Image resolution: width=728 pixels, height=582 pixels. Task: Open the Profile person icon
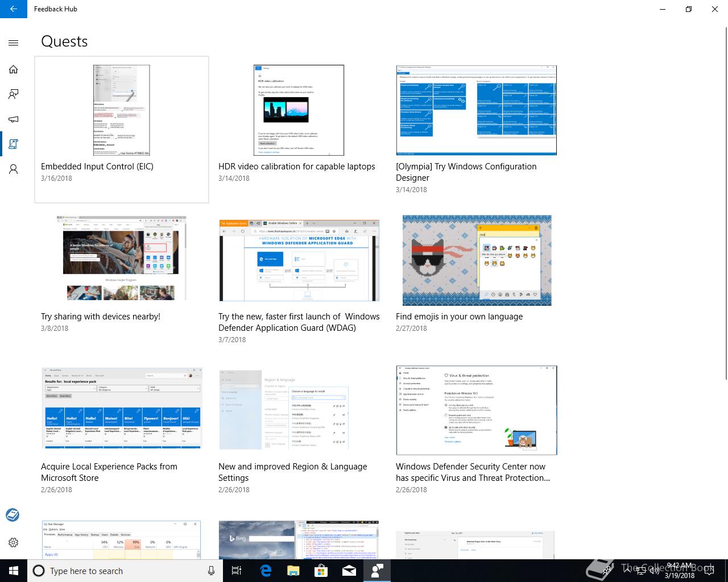14,169
